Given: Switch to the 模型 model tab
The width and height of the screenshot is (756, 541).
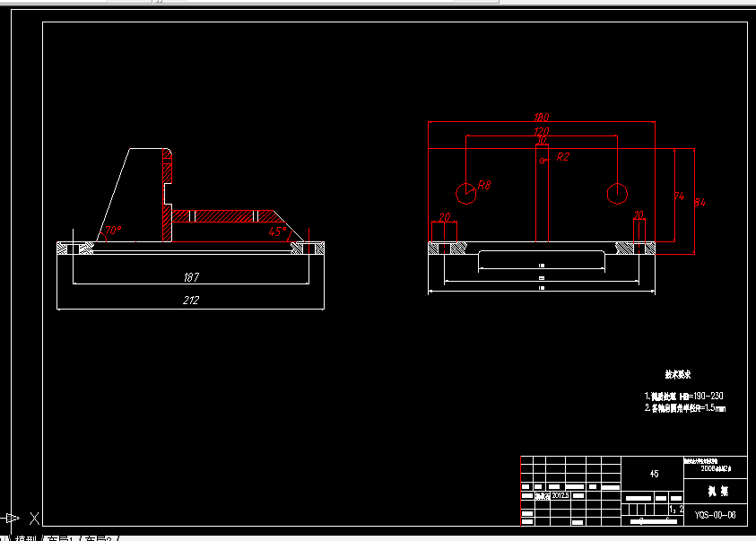Looking at the screenshot, I should [26, 538].
